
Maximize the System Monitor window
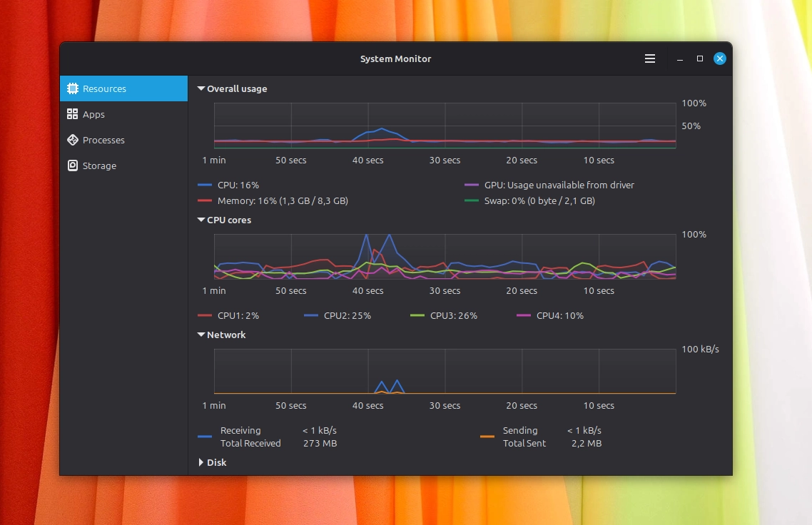click(x=700, y=58)
